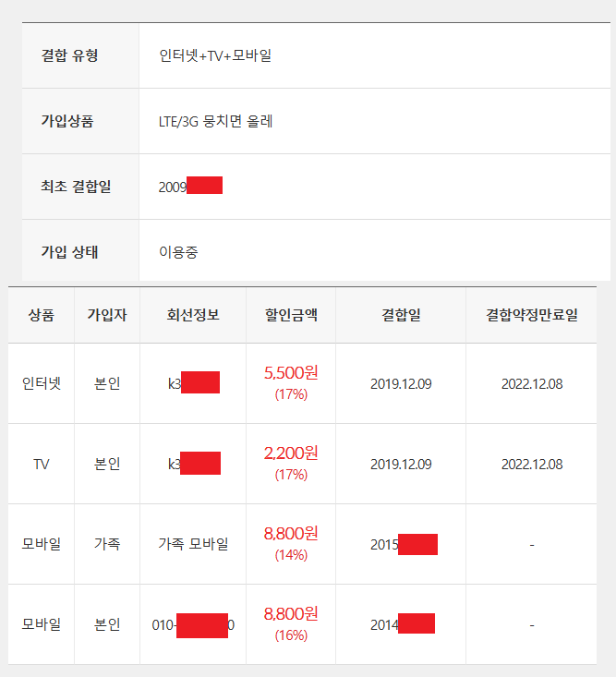Select the 이용중 status value

(178, 252)
